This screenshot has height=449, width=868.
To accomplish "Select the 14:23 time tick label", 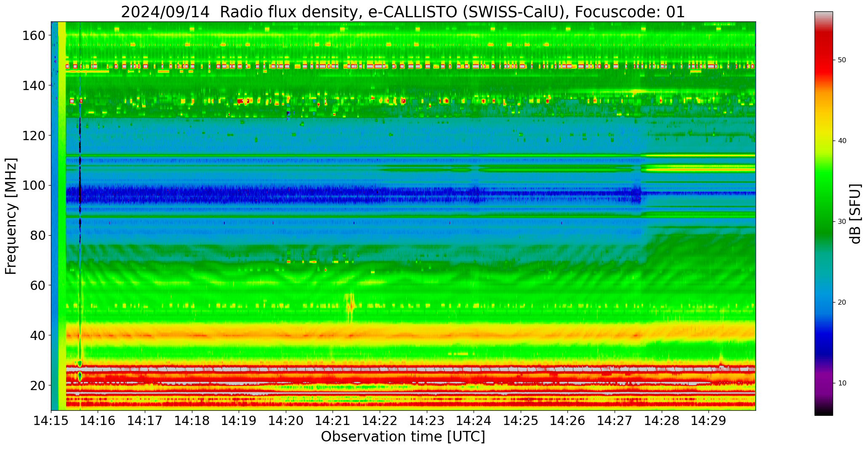I will [427, 421].
